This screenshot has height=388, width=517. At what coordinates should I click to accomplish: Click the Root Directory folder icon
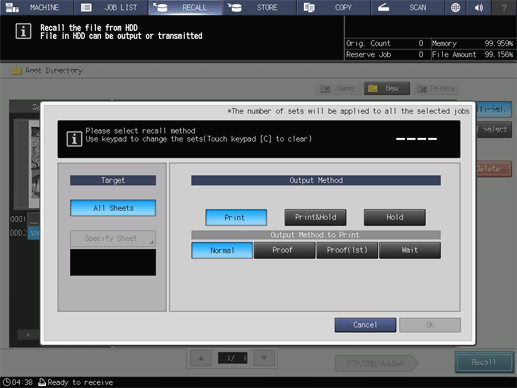[17, 71]
